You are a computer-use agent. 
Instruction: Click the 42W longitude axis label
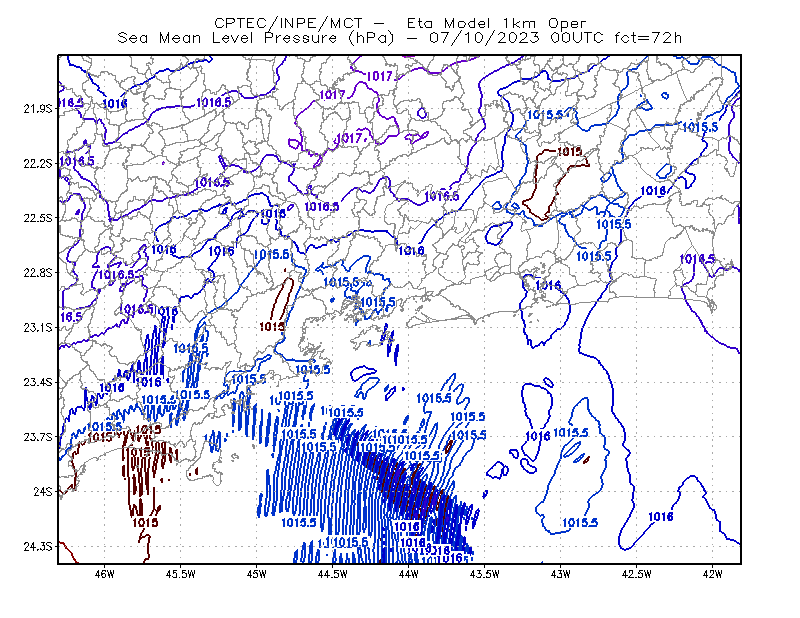point(713,574)
